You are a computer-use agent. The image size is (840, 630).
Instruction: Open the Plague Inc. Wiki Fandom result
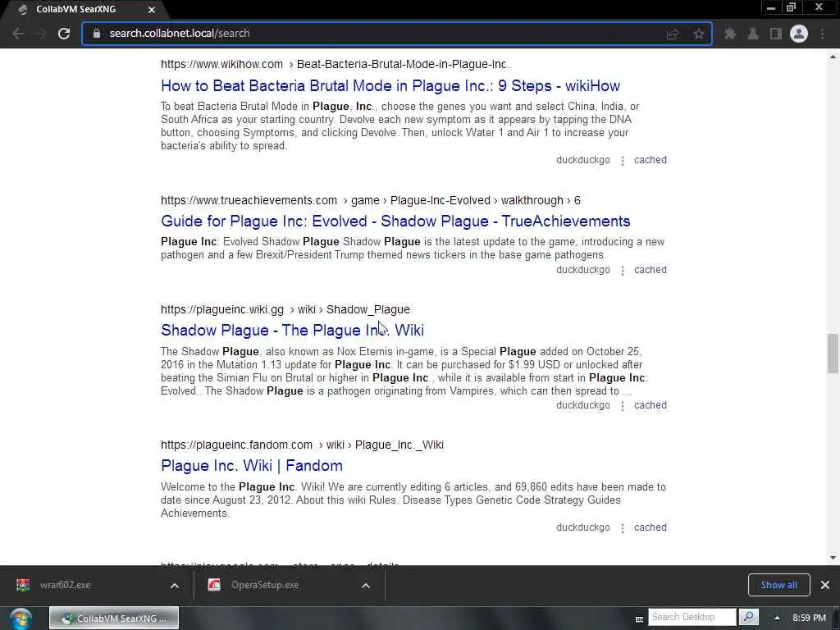[252, 466]
